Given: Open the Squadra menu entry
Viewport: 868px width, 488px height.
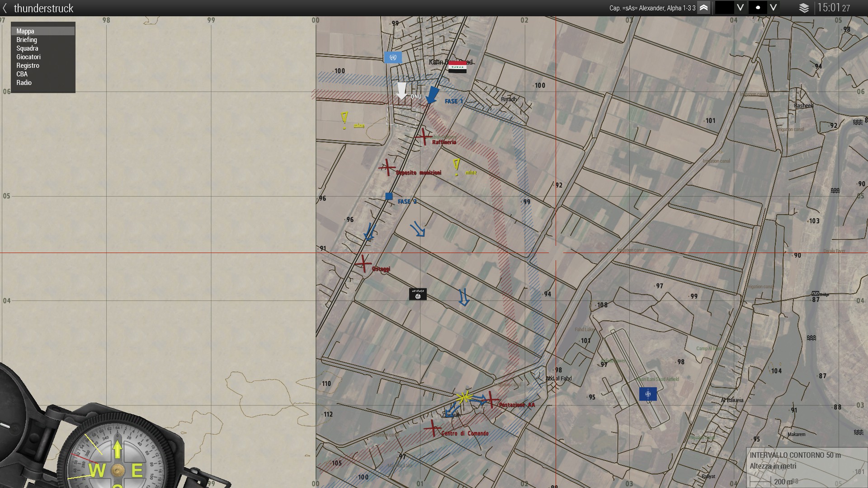Looking at the screenshot, I should [x=27, y=48].
